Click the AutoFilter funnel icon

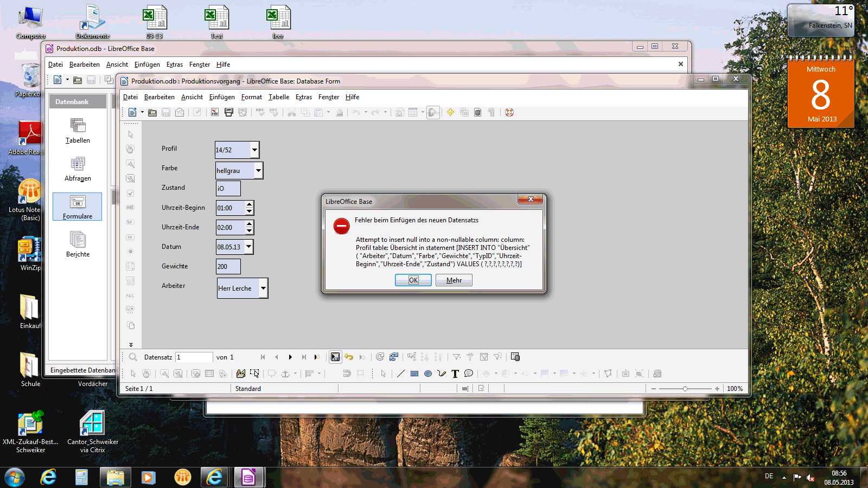(457, 357)
